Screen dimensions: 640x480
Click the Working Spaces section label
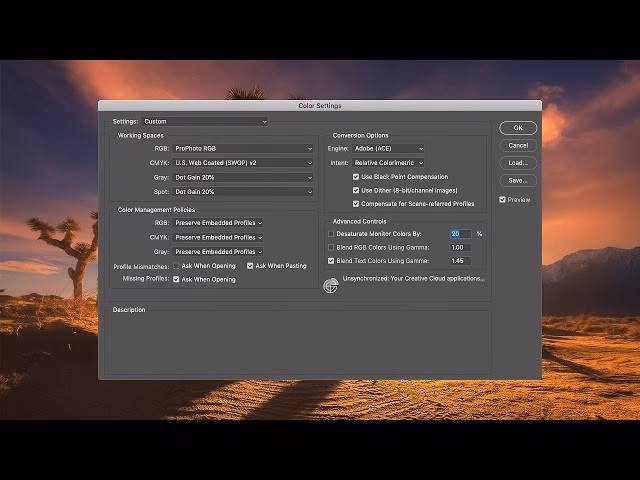pyautogui.click(x=140, y=136)
